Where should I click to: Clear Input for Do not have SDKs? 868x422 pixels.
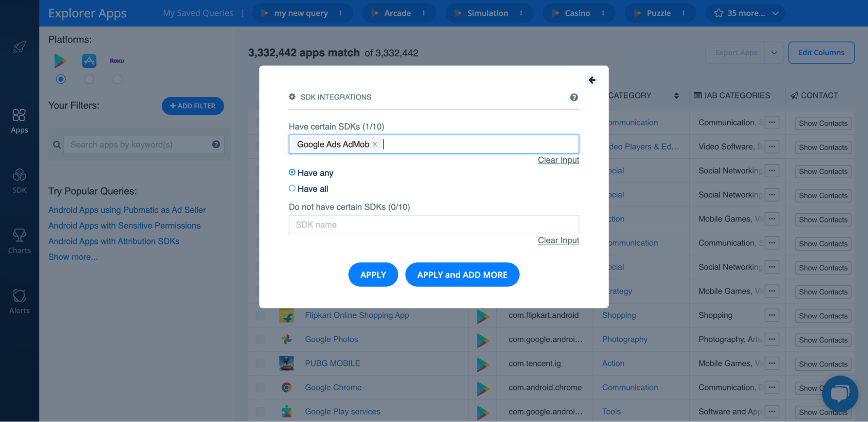[x=558, y=240]
